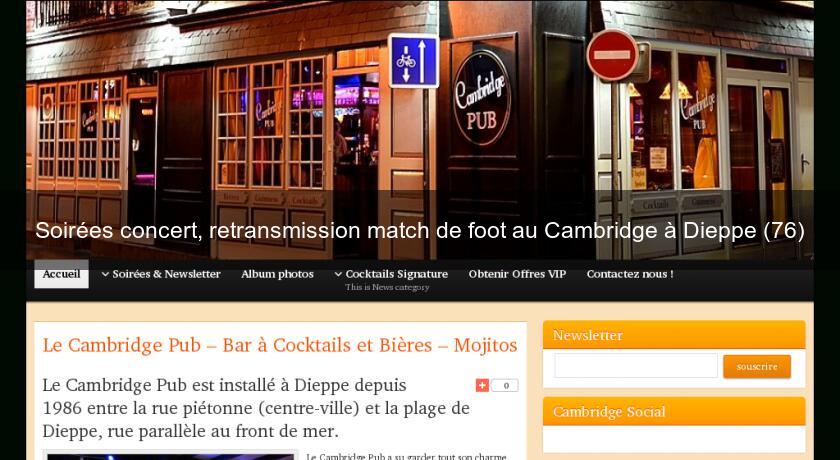Click the Newsletter widget header bar

click(674, 335)
